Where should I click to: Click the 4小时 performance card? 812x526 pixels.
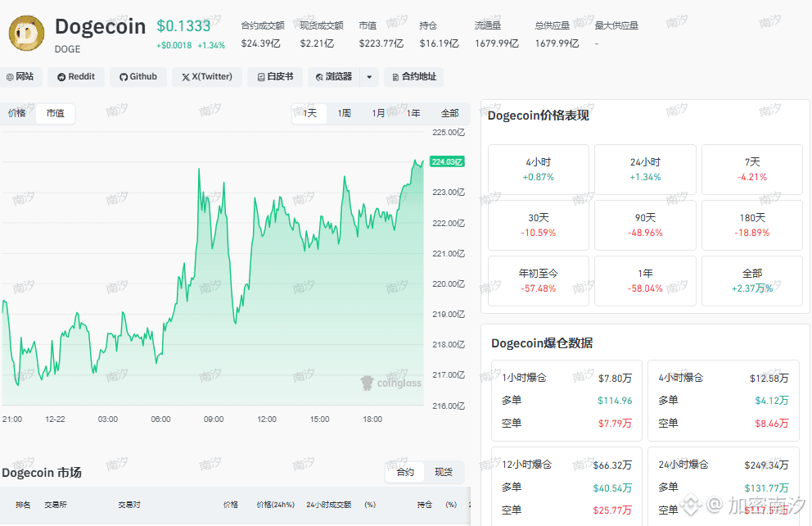pos(539,170)
